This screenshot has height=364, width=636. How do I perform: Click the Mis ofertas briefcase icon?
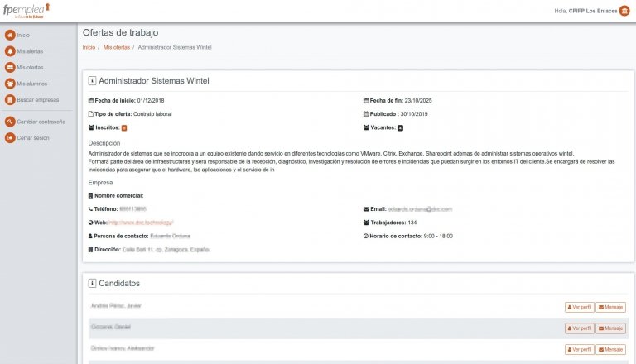[x=10, y=67]
